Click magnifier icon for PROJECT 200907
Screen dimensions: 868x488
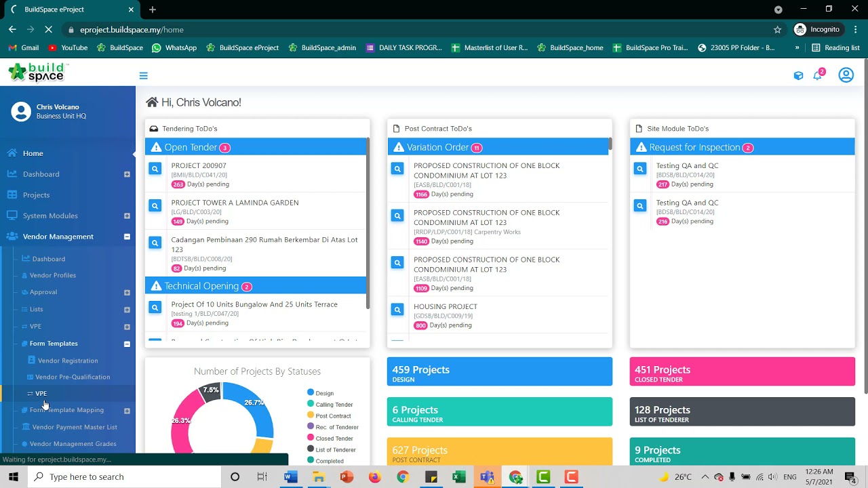pyautogui.click(x=155, y=169)
